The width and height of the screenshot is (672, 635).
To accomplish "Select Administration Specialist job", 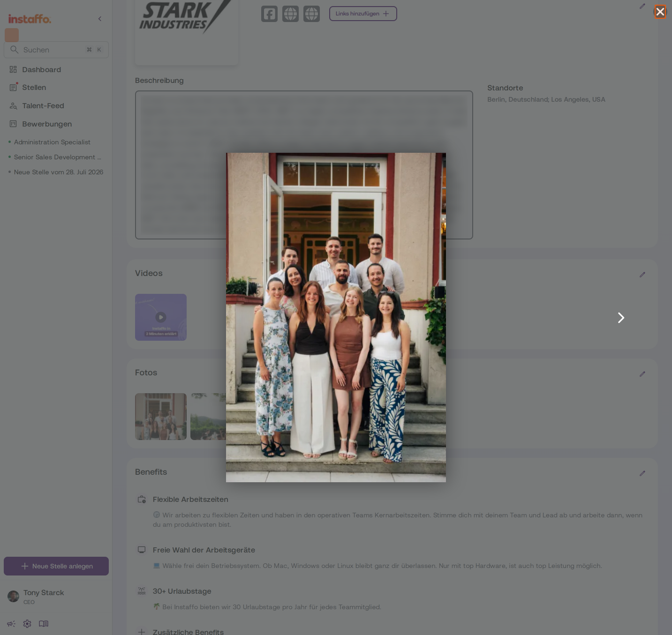I will tap(52, 142).
